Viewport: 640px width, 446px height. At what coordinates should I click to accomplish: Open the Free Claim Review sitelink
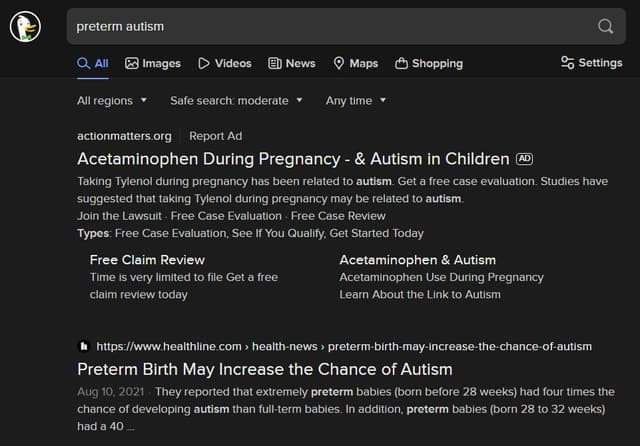[147, 259]
